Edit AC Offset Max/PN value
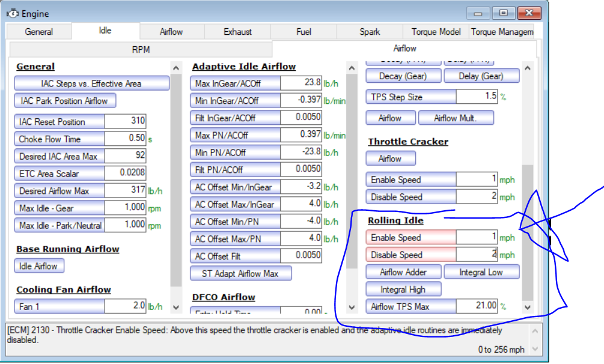Image resolution: width=604 pixels, height=364 pixels. pyautogui.click(x=301, y=238)
